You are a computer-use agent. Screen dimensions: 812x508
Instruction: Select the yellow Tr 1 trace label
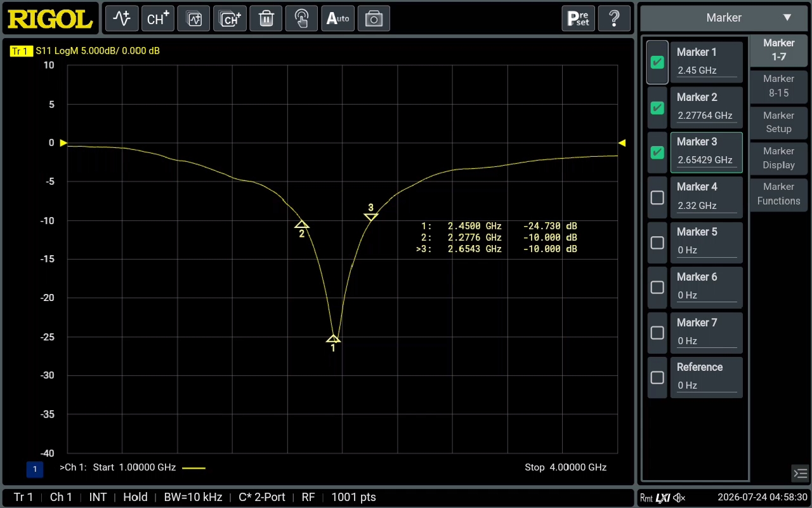coord(21,51)
